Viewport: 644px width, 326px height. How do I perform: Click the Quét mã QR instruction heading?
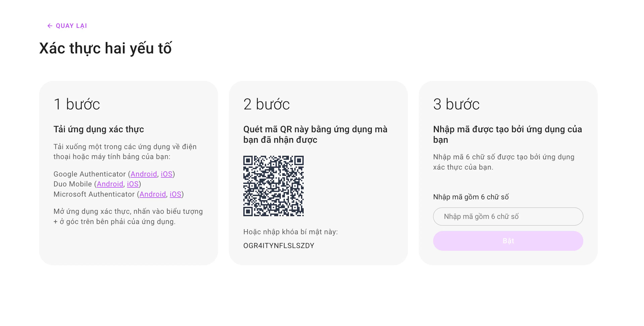coord(315,135)
